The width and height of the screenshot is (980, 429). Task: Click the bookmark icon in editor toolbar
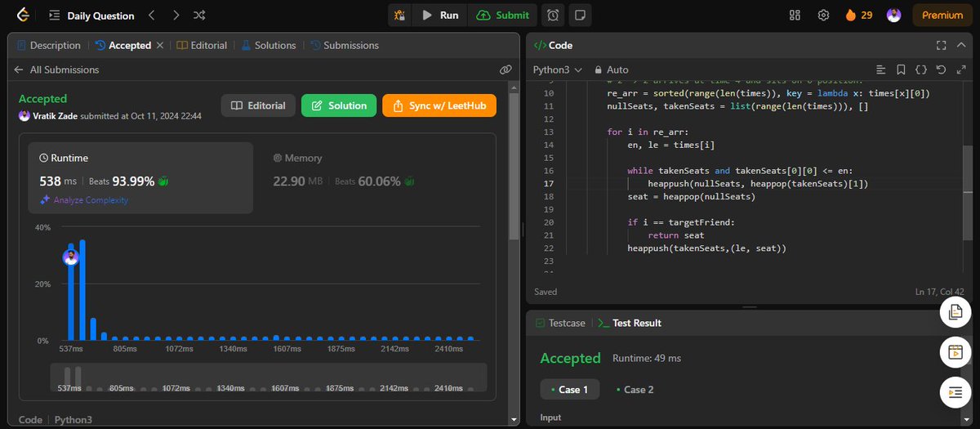click(901, 70)
